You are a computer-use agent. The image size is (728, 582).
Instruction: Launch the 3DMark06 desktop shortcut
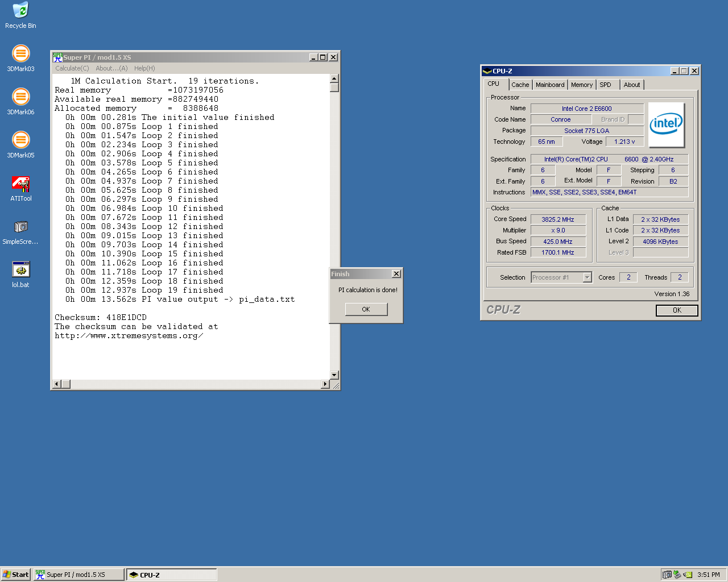click(x=20, y=97)
